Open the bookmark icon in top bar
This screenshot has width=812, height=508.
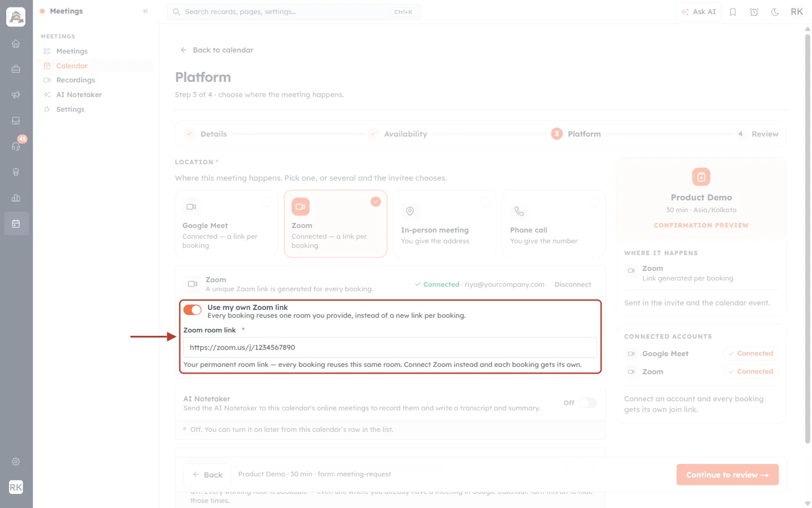(x=733, y=12)
